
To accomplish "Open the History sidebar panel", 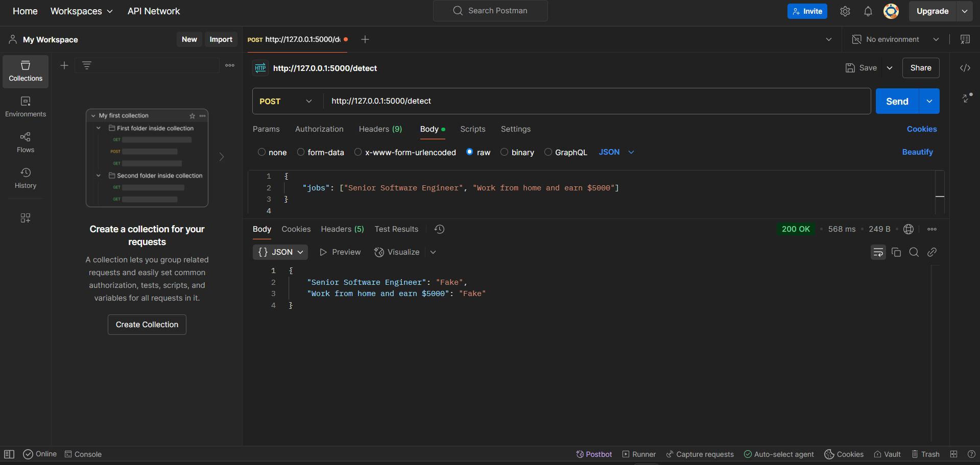I will click(x=26, y=178).
